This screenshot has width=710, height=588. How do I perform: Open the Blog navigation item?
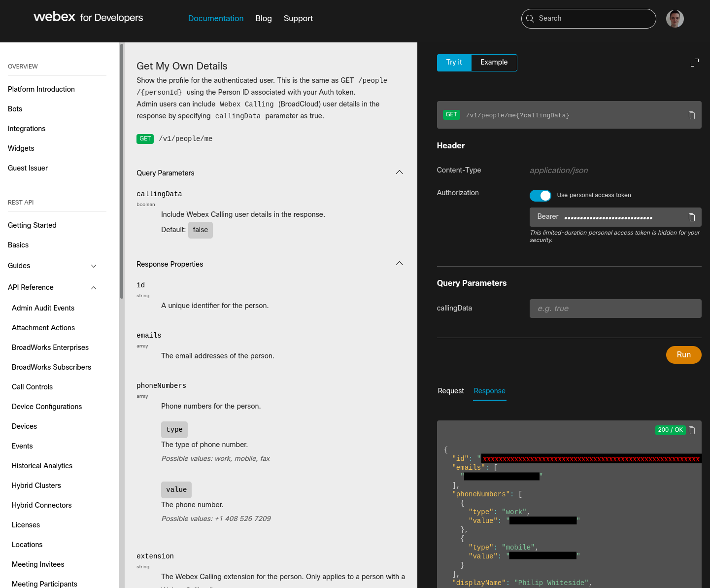(264, 19)
